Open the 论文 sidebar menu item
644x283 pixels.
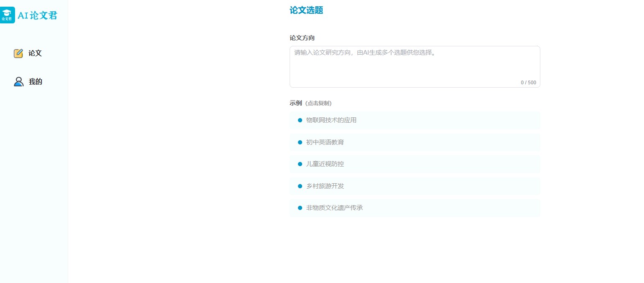tap(35, 53)
